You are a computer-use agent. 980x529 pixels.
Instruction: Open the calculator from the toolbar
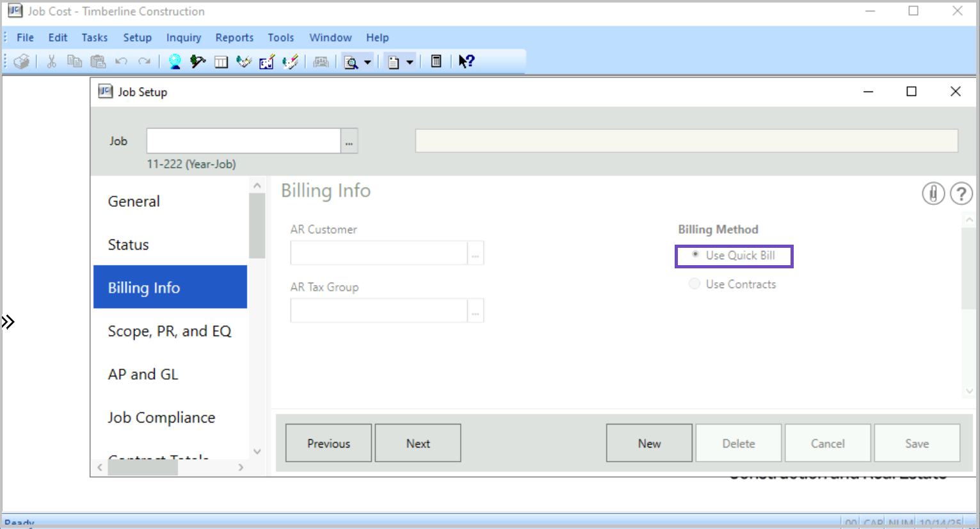click(x=436, y=61)
